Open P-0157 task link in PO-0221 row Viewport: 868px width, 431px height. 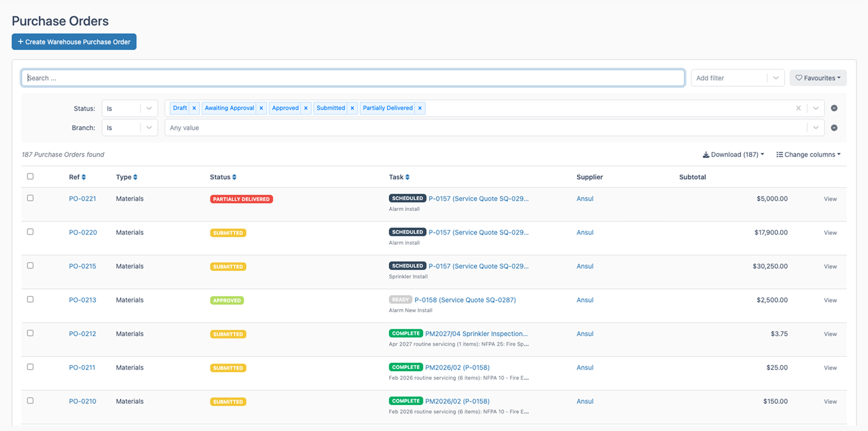pos(478,198)
